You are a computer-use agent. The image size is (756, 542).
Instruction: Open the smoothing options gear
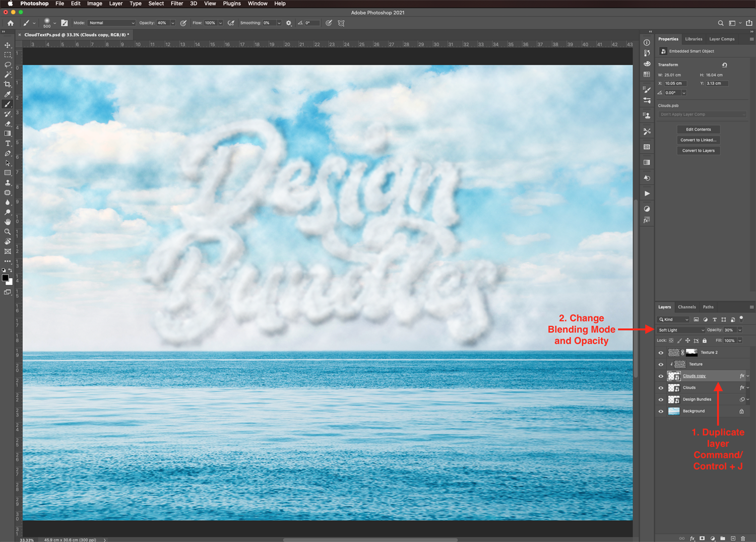[289, 23]
